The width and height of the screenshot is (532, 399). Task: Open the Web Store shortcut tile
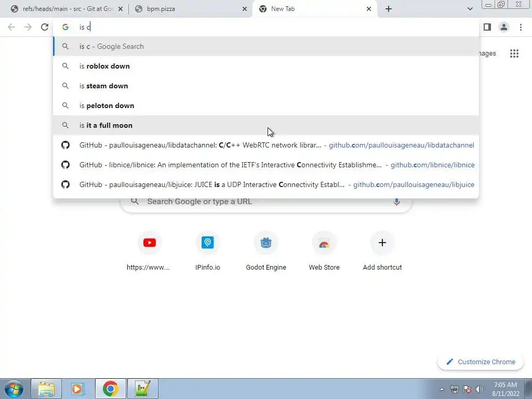pyautogui.click(x=324, y=251)
